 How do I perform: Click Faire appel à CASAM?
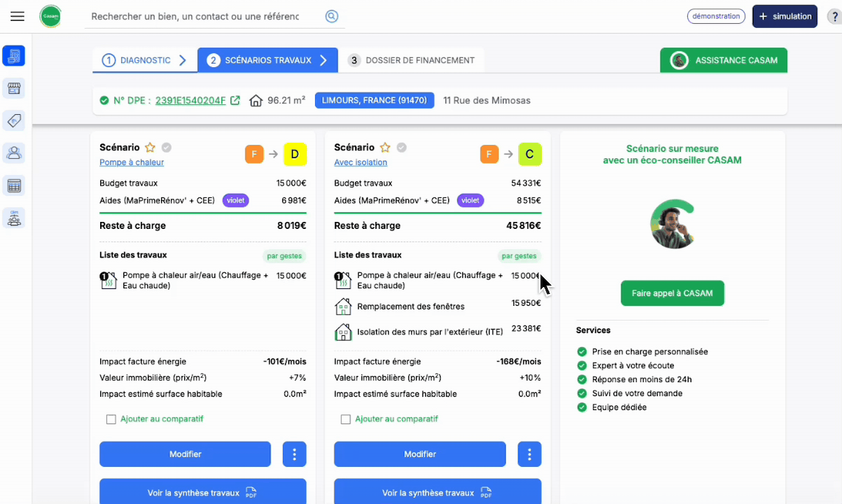672,293
